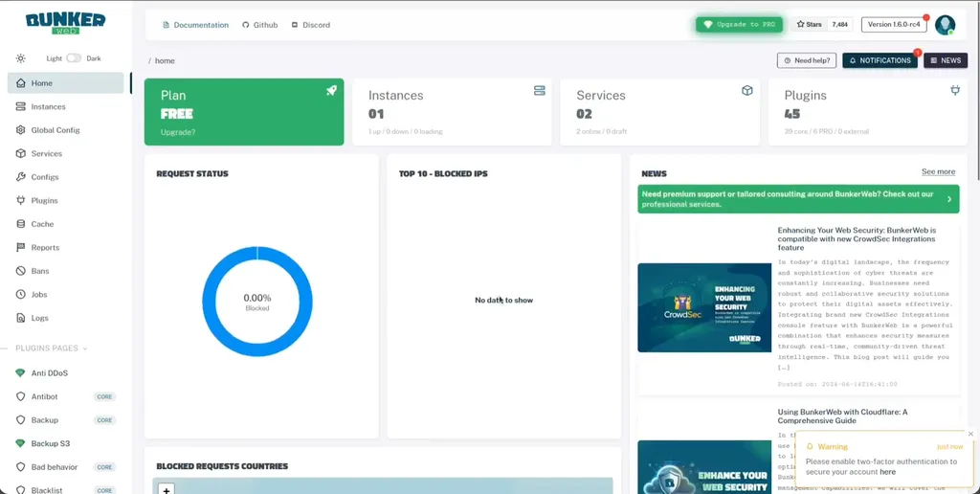980x494 pixels.
Task: Click the rocket icon on Plan card
Action: pos(331,91)
